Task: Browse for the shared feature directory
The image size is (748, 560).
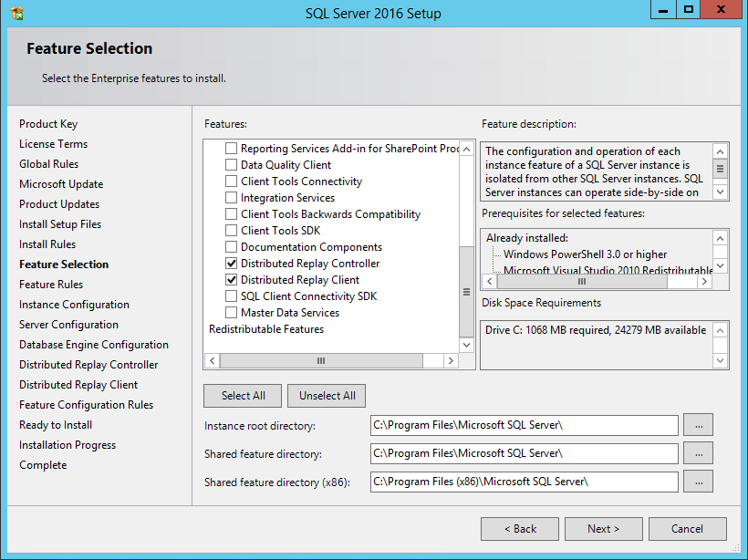Action: pos(697,453)
